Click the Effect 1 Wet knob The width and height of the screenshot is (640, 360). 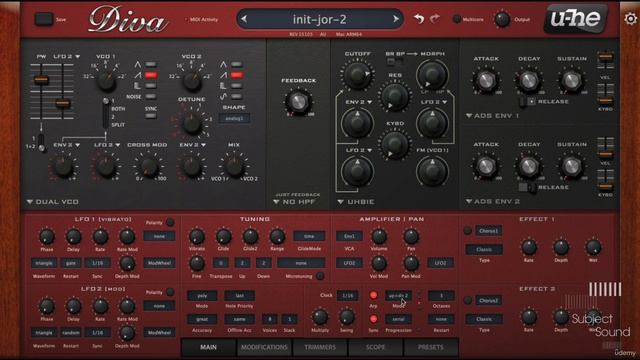pos(593,247)
